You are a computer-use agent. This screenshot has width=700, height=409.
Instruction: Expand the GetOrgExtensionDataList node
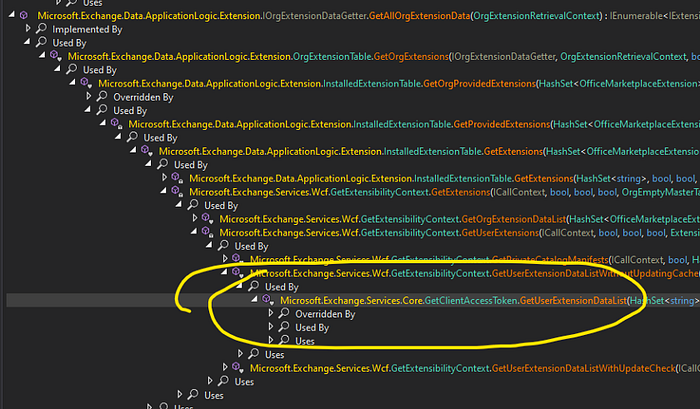click(x=194, y=219)
